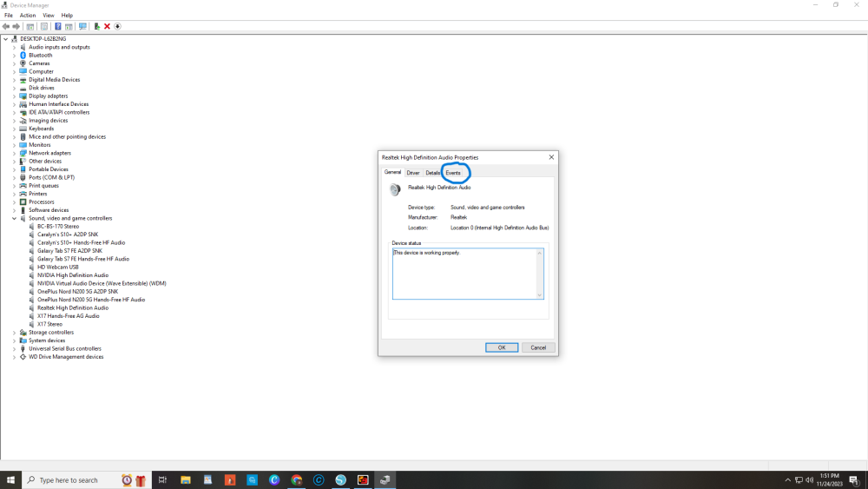Click the speaker icon in the Realtek dialog
868x489 pixels.
click(x=395, y=190)
